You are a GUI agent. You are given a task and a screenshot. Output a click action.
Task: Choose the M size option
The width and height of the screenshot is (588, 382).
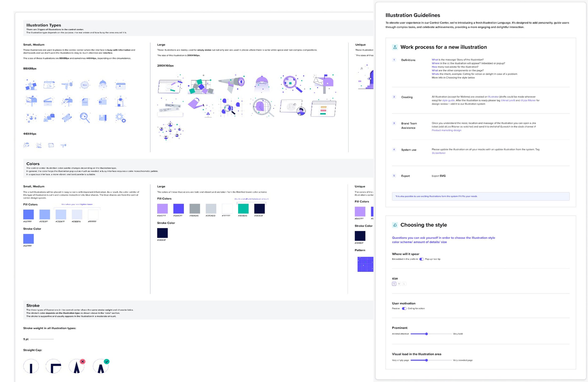[x=399, y=284]
